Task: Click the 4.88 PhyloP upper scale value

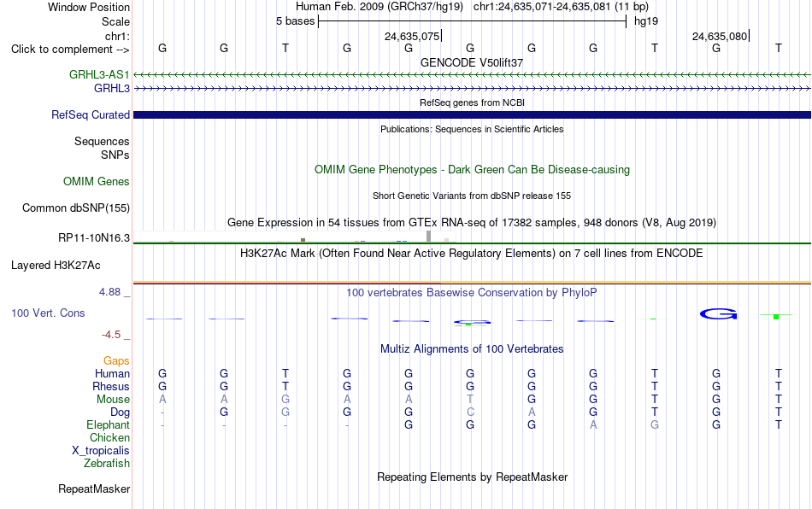Action: (x=109, y=292)
